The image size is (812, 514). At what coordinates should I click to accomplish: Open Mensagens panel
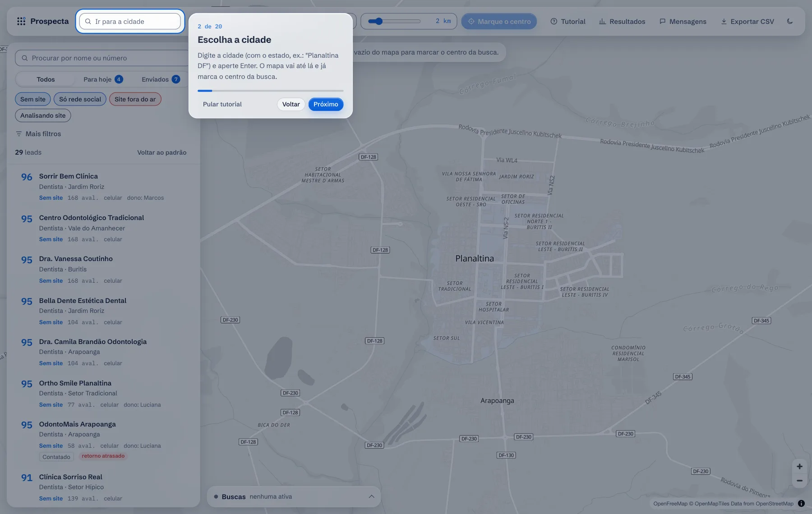683,21
